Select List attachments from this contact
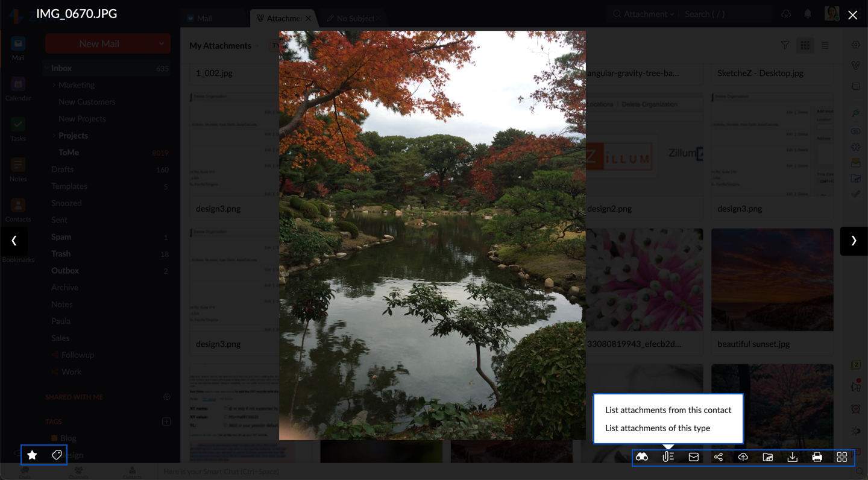Screen dimensions: 868x480 (x=668, y=410)
